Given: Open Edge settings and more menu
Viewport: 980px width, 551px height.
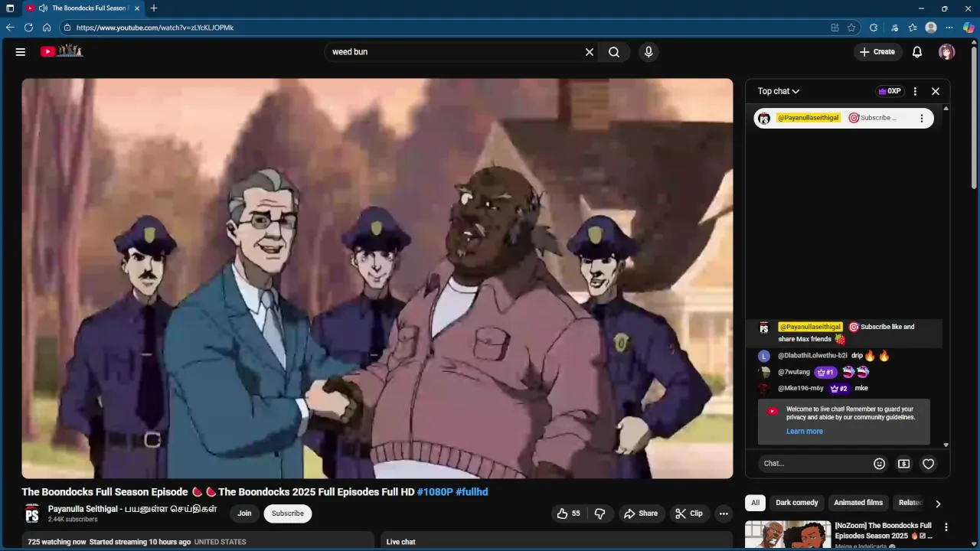Looking at the screenshot, I should click(x=951, y=28).
